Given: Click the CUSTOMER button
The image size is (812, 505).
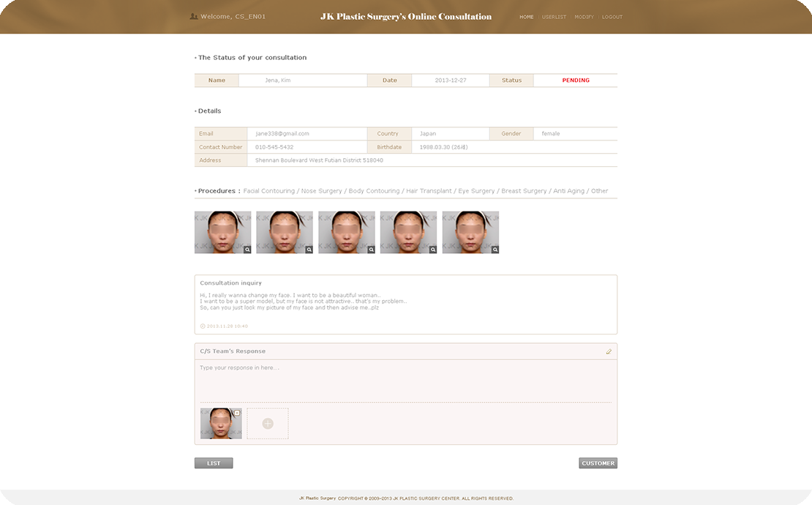Looking at the screenshot, I should click(598, 463).
